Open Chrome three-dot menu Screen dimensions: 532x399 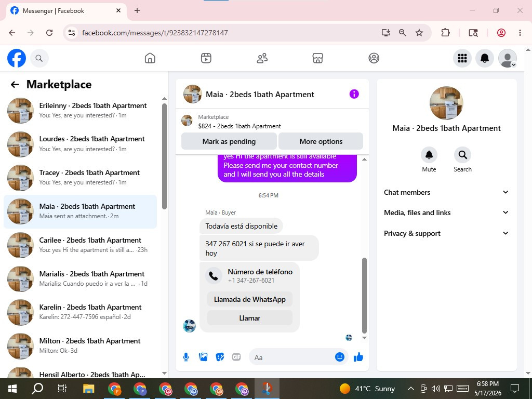(520, 33)
